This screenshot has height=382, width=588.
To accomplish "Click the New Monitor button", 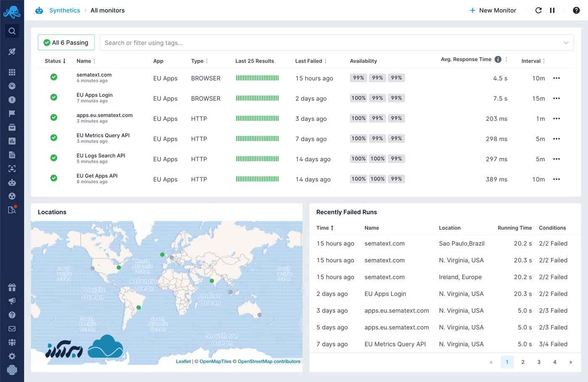I will pos(493,10).
